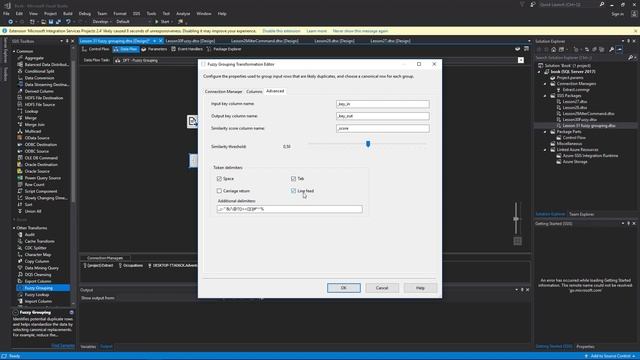640x360 pixels.
Task: Select Lesson29AfterCommand.dtsx in Solution Explorer
Action: coord(588,114)
